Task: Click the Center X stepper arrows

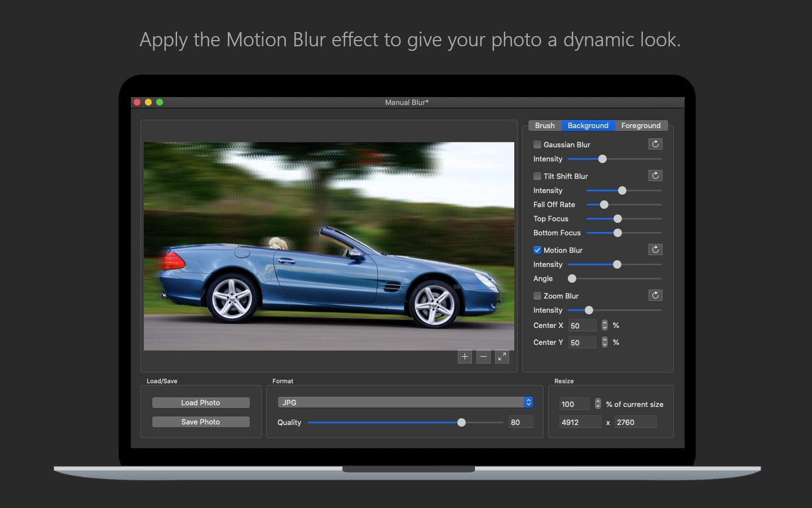Action: pyautogui.click(x=604, y=325)
